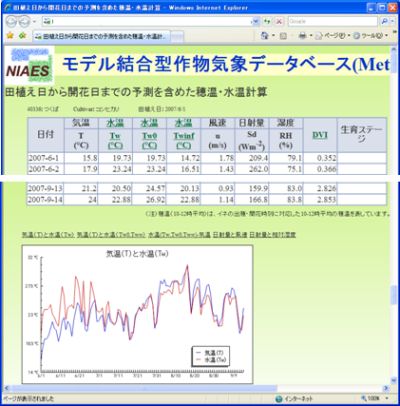The image size is (400, 406).
Task: Open Favorites Center star icon
Action: tap(10, 35)
